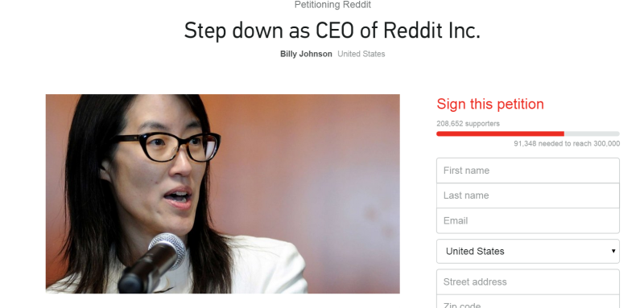The width and height of the screenshot is (644, 308).
Task: Click the 'Step down as CEO' title
Action: (332, 31)
